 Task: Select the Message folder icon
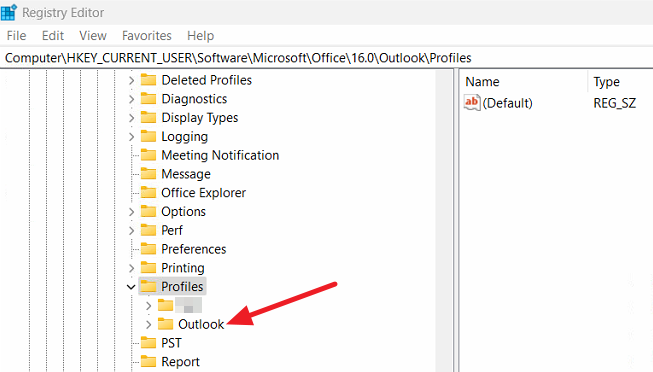click(148, 174)
